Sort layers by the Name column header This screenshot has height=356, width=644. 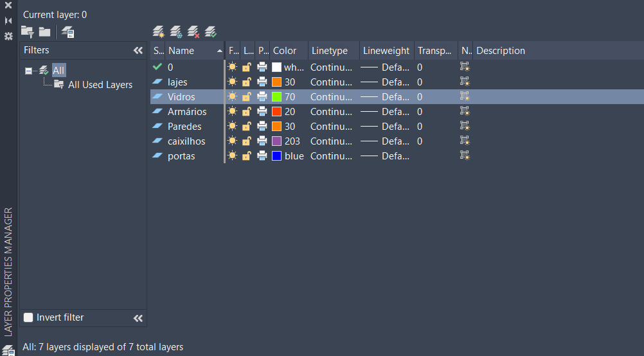[190, 51]
